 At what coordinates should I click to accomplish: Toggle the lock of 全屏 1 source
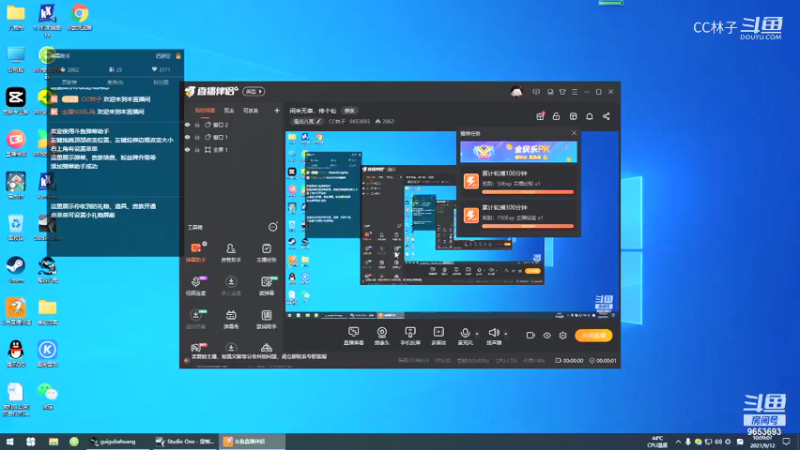[197, 149]
